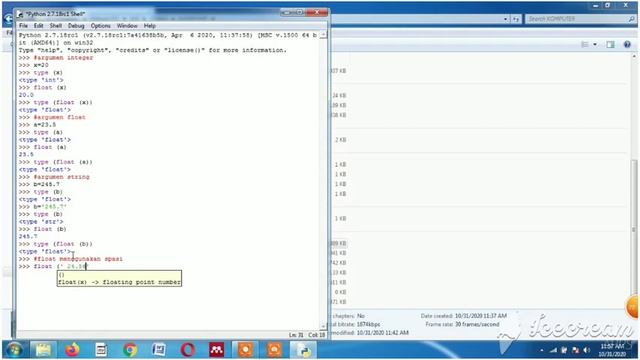The width and height of the screenshot is (640, 360).
Task: Click the Python IDLE icon on the taskbar
Action: (x=304, y=350)
